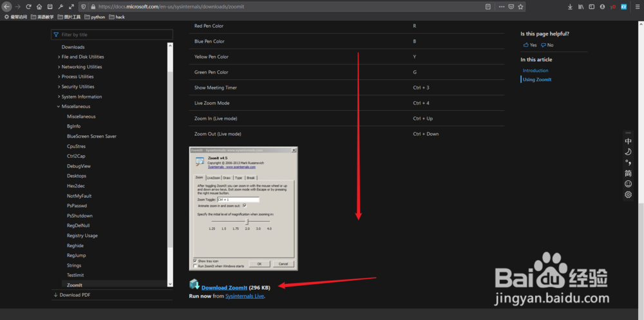The height and width of the screenshot is (320, 644).
Task: Open Desktops in the sidebar list
Action: (x=77, y=176)
